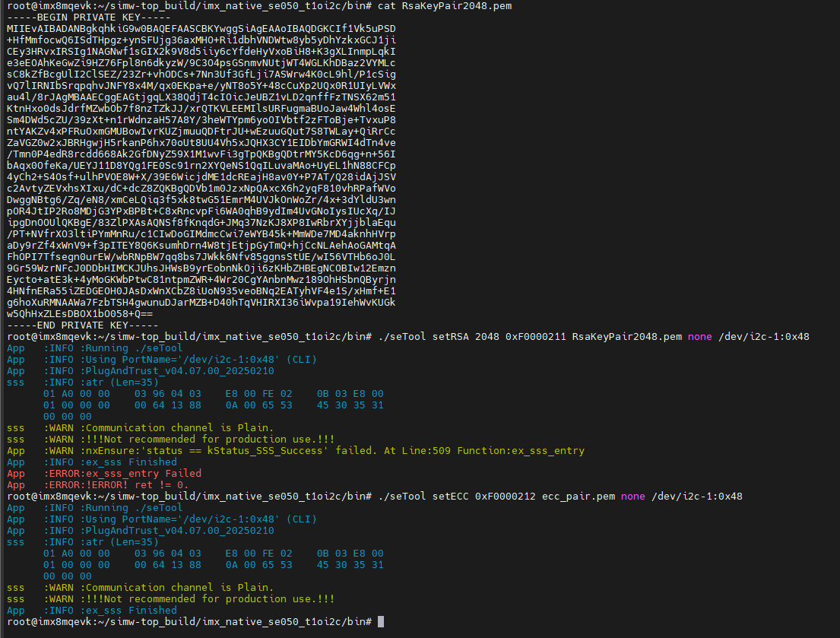Viewport: 840px width, 638px height.
Task: Click the first 'Using PortName' info line
Action: [x=162, y=360]
